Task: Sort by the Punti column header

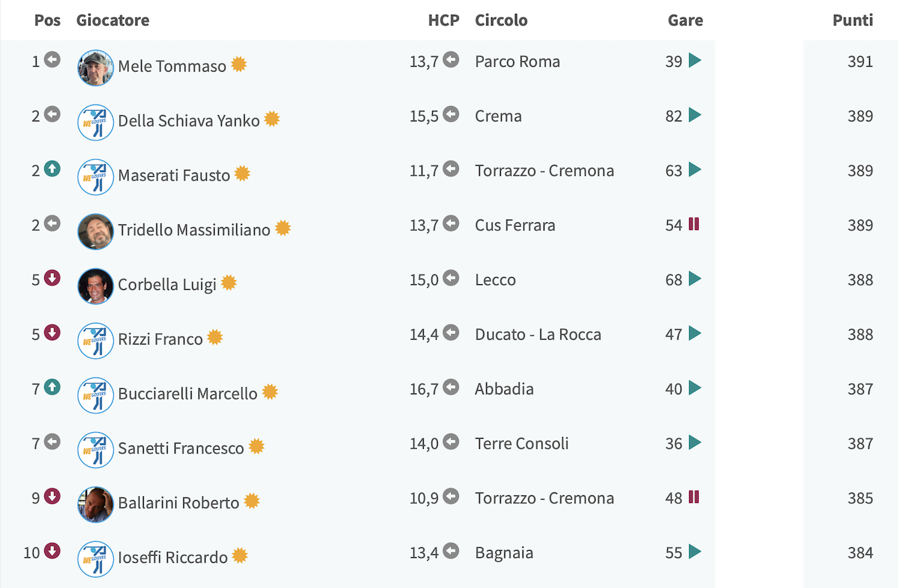Action: [852, 20]
